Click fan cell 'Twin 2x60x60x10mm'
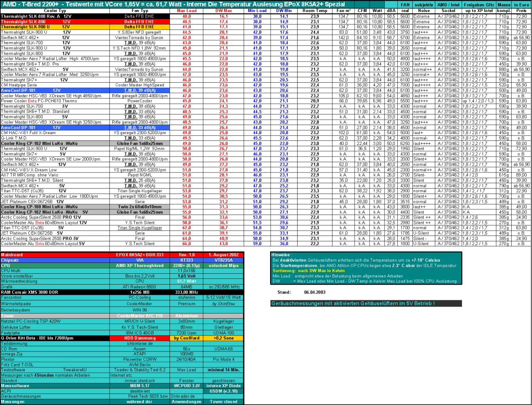Viewport: 532px width, 405px height. click(x=139, y=207)
